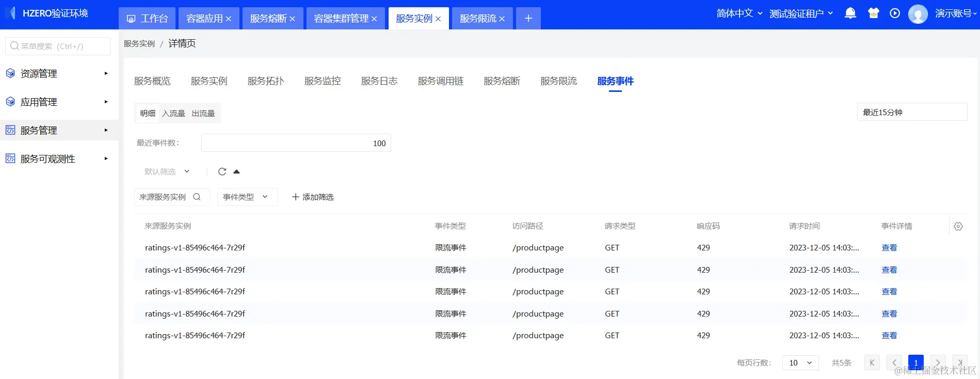Collapse the filter panel with up arrow

[x=236, y=171]
